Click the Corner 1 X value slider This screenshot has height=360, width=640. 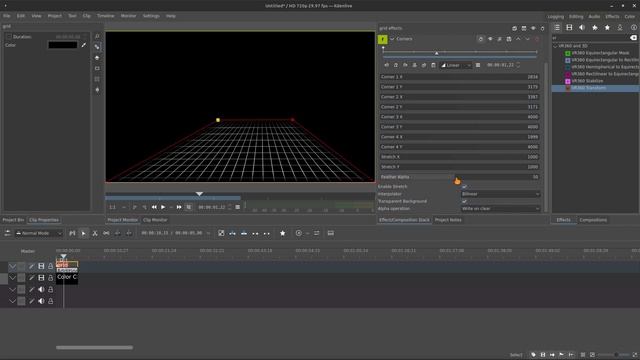click(460, 77)
